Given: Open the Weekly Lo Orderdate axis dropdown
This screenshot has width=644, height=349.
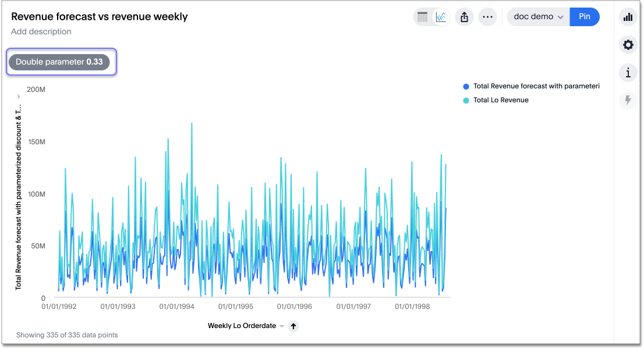Looking at the screenshot, I should [x=282, y=326].
